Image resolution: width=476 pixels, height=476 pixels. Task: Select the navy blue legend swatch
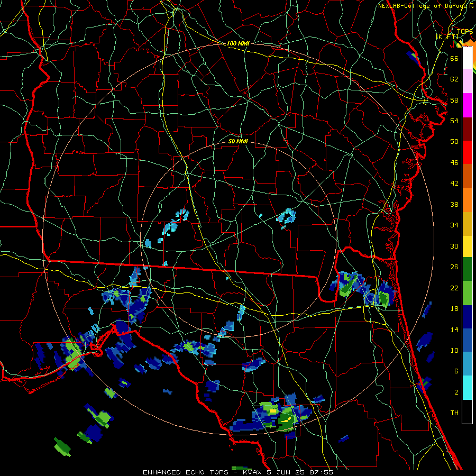(x=467, y=317)
